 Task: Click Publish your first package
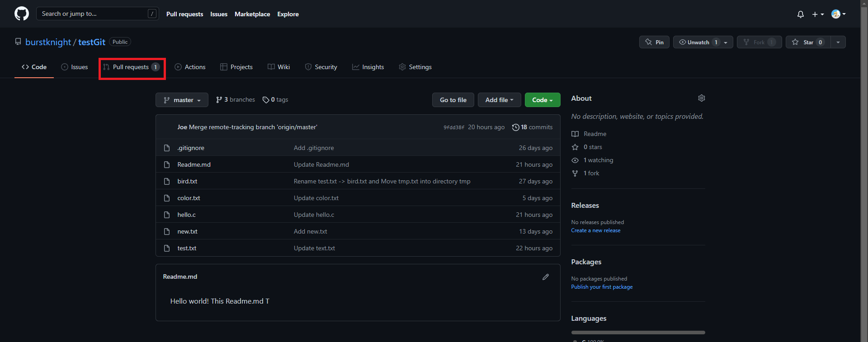point(602,287)
